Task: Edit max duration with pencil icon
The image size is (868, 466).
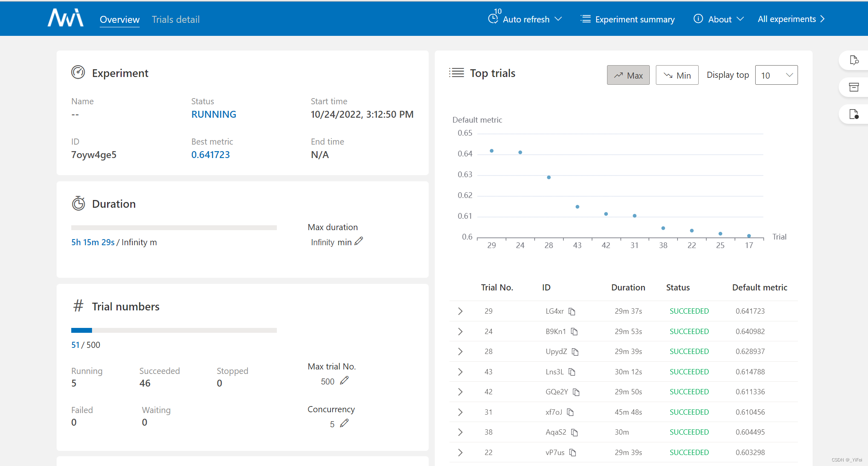Action: 359,241
